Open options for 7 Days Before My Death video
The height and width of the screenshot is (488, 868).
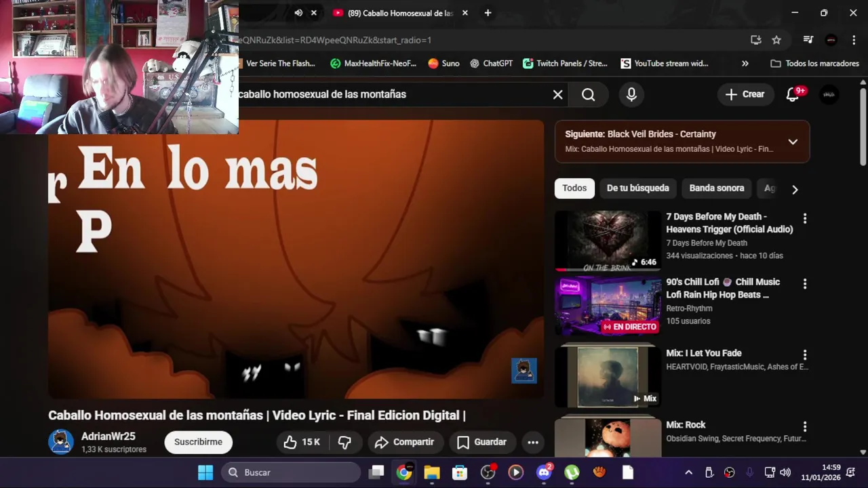[805, 218]
